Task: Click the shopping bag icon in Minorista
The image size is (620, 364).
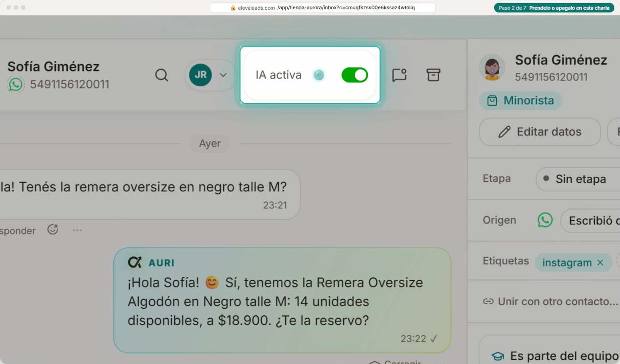Action: click(492, 101)
